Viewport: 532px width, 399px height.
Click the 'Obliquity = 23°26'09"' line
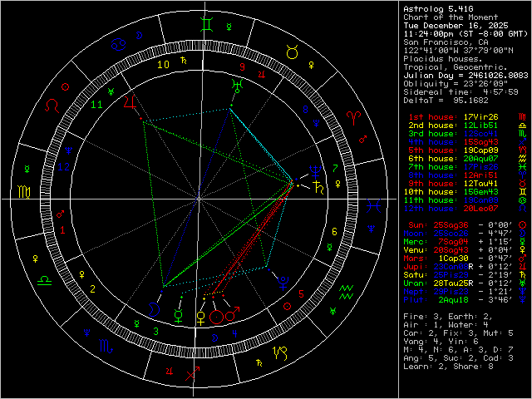(456, 83)
